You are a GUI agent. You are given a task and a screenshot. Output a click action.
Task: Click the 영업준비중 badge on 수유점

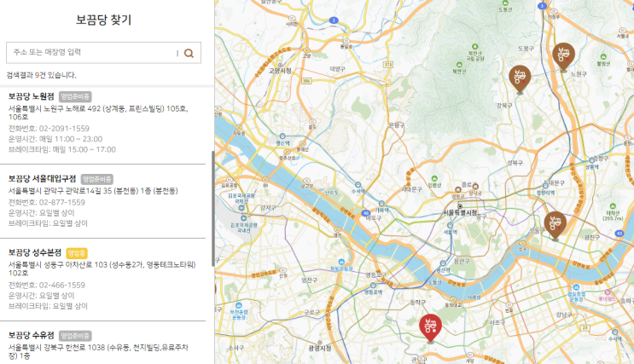(75, 336)
